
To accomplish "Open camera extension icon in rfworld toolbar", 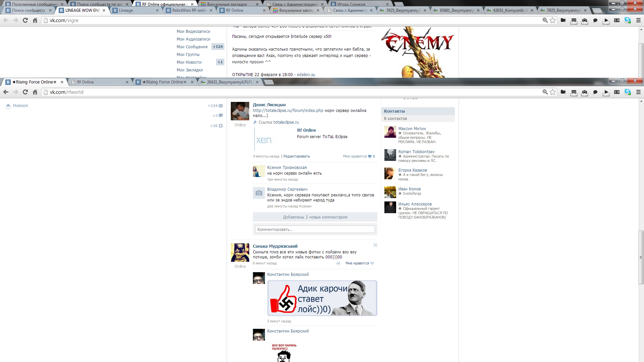I will tap(585, 92).
